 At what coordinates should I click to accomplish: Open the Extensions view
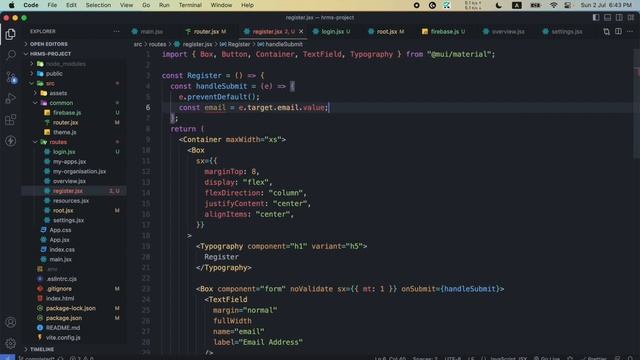pos(11,120)
